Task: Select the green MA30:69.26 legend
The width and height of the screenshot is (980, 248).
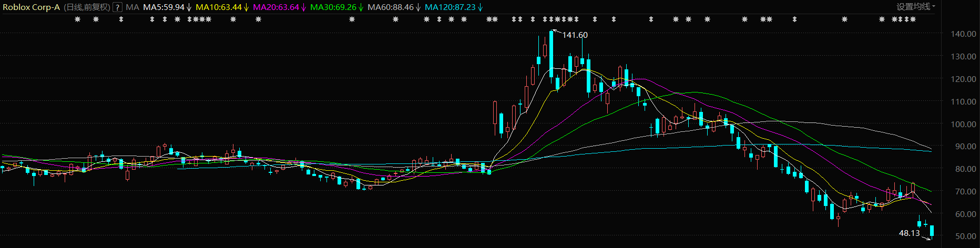Action: coord(336,7)
